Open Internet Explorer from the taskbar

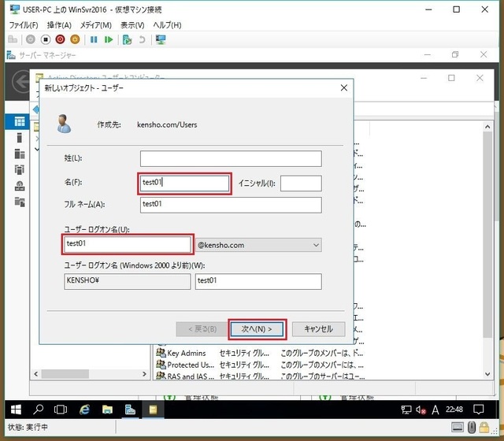point(84,409)
